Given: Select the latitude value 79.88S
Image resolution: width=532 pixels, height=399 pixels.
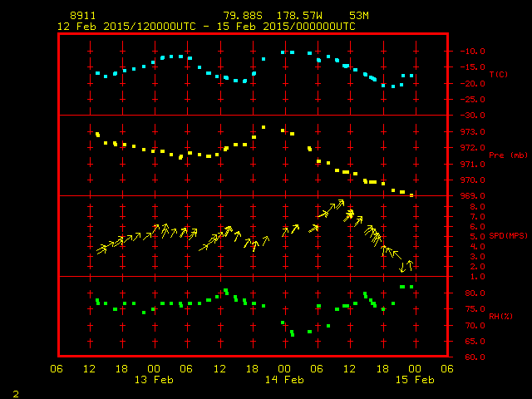Looking at the screenshot, I should tap(243, 16).
